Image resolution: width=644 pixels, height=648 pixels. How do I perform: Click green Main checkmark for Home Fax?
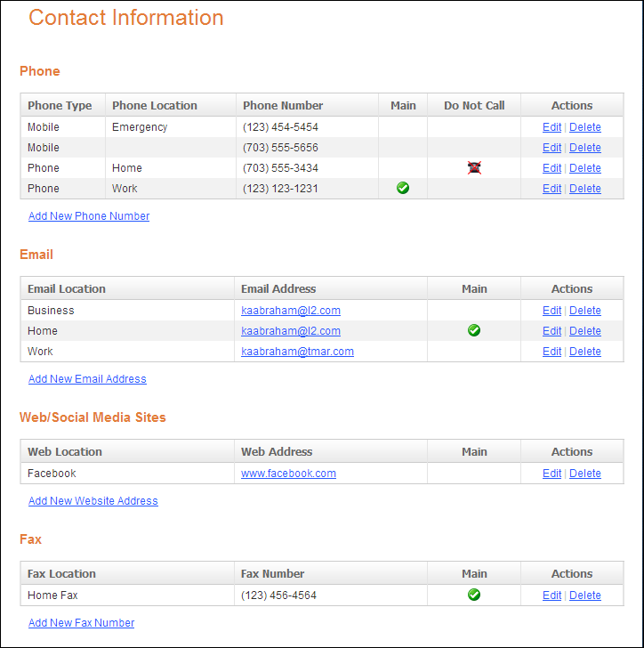coord(474,595)
